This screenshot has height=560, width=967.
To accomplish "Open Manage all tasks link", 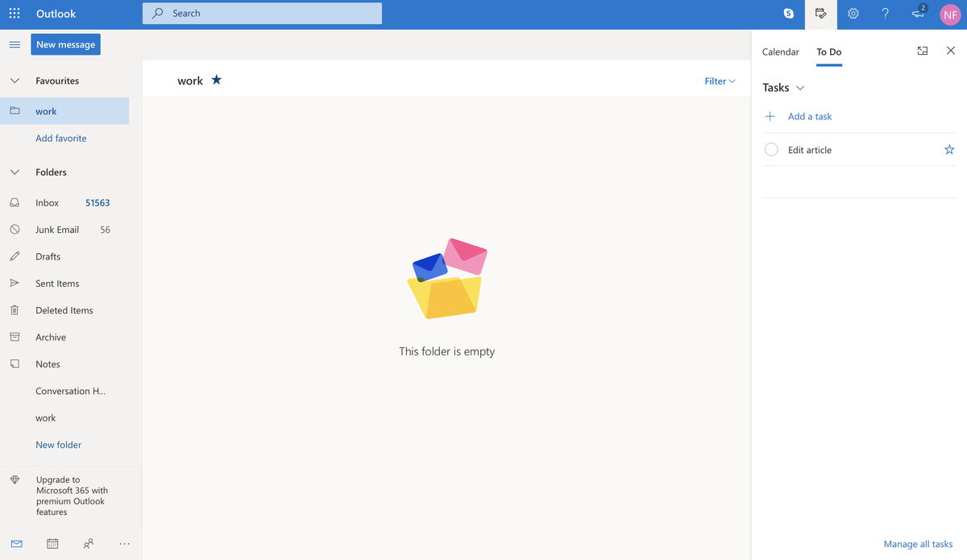I will pos(918,544).
